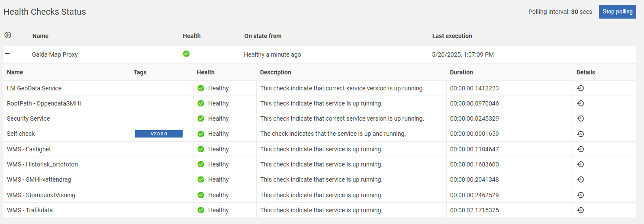Click the polling interval 30 secs value

point(574,12)
